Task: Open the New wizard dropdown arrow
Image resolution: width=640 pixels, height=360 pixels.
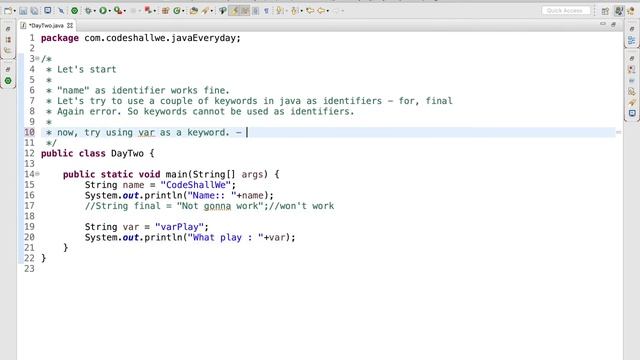Action: tap(15, 11)
